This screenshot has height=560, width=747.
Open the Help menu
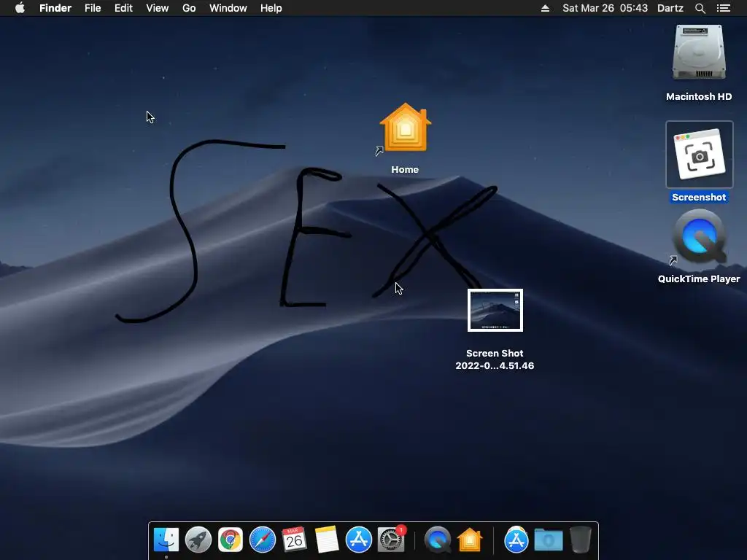coord(271,8)
